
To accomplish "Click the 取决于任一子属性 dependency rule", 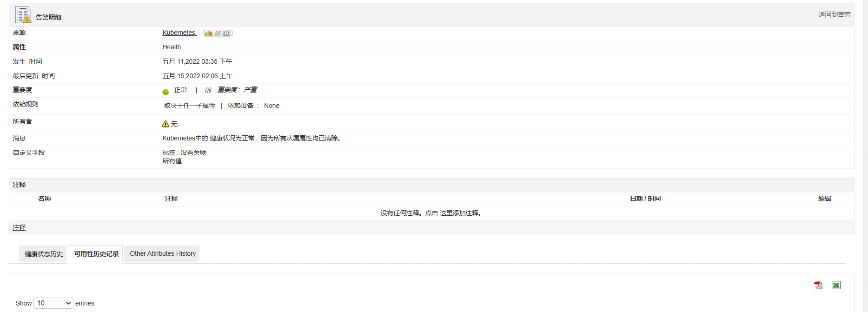I will (190, 106).
